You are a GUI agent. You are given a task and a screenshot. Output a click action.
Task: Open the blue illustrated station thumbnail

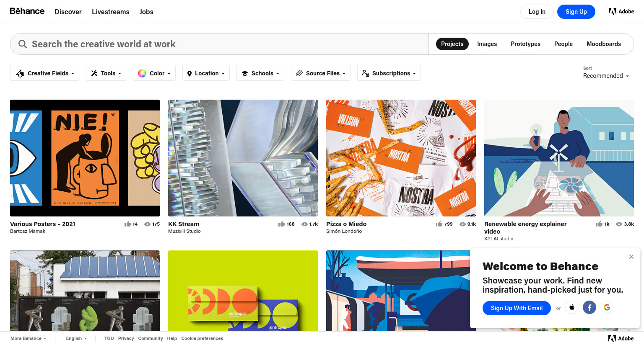pos(398,291)
